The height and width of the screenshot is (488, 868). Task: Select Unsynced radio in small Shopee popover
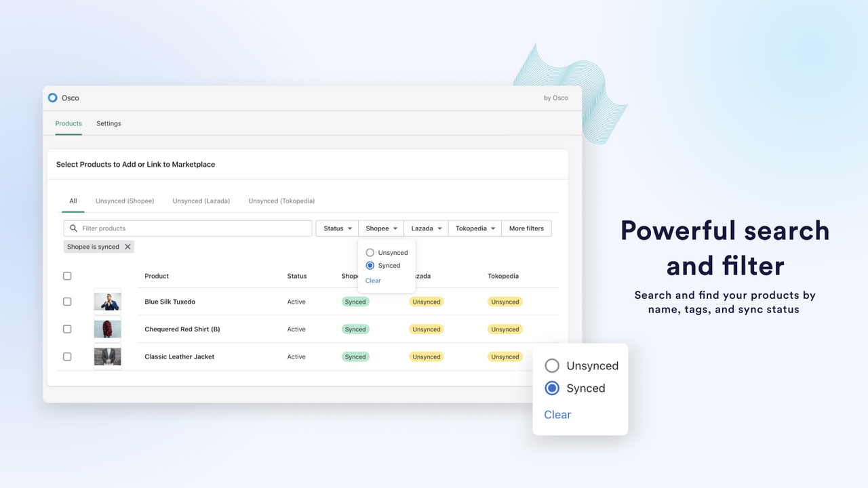click(370, 253)
